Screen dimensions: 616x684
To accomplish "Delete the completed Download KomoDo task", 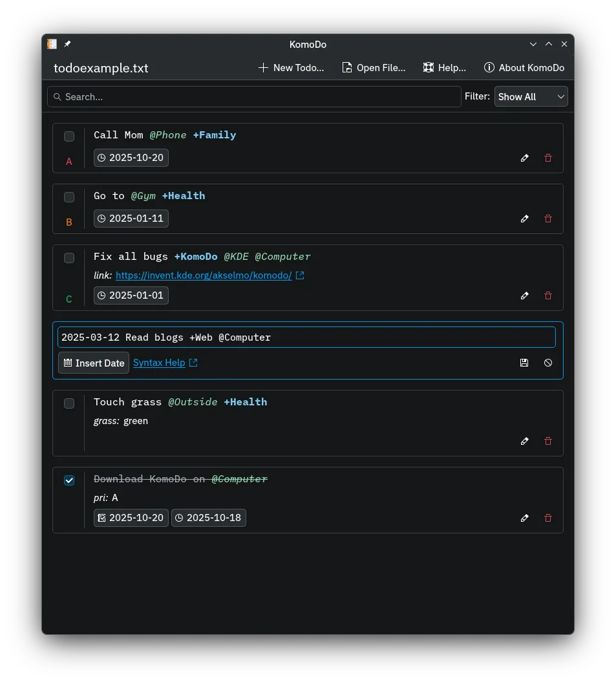I will [x=547, y=518].
